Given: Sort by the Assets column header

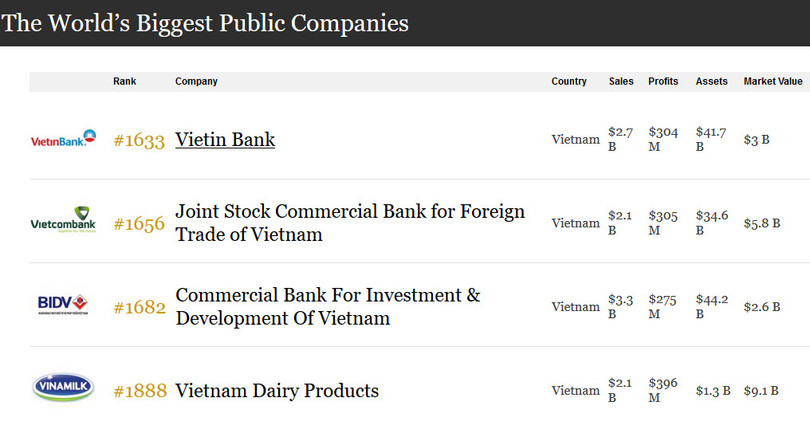Looking at the screenshot, I should click(712, 82).
